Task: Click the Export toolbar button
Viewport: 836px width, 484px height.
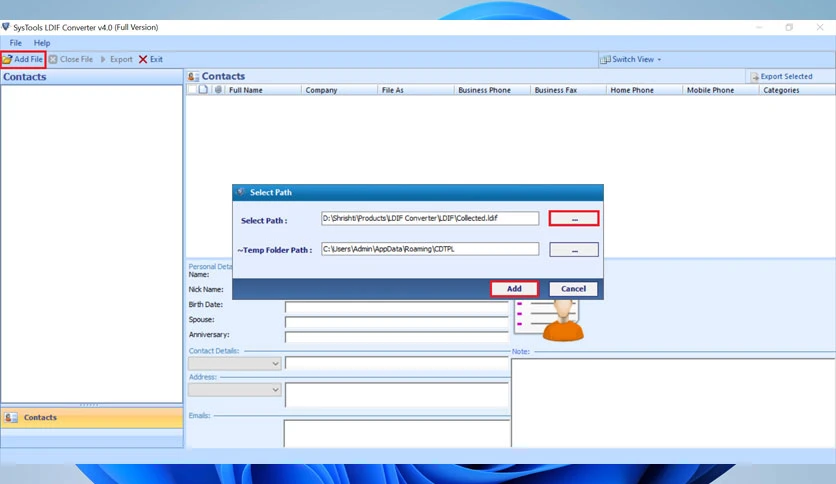Action: tap(116, 59)
